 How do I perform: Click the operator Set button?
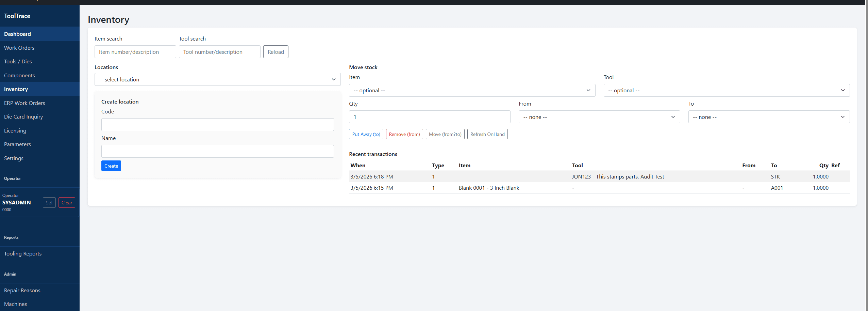49,203
